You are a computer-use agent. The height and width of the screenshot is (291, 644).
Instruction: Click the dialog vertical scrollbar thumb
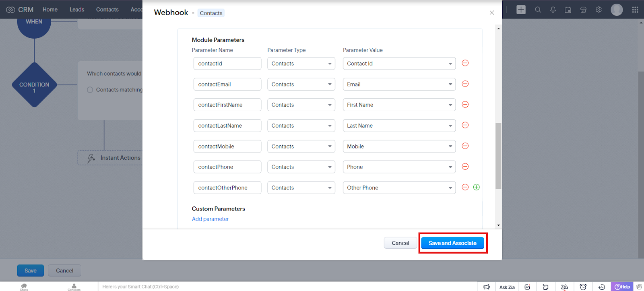click(x=498, y=156)
